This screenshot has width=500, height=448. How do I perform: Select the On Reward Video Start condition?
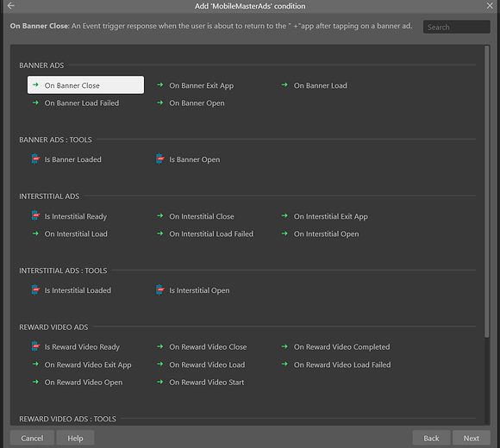(207, 382)
